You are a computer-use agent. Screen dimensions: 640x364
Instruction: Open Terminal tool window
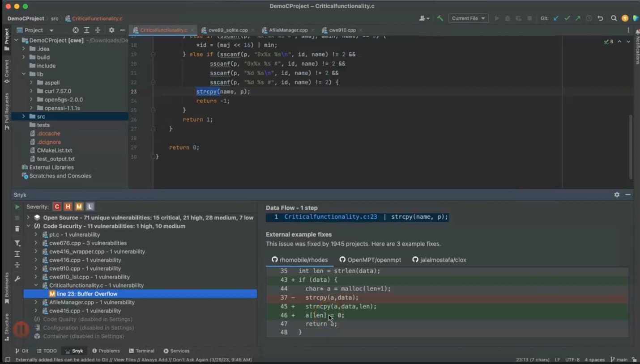point(141,351)
